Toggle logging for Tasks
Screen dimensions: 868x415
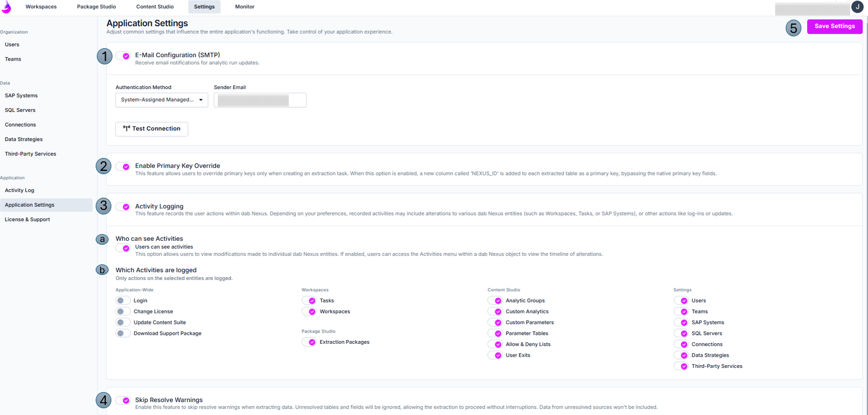point(309,301)
